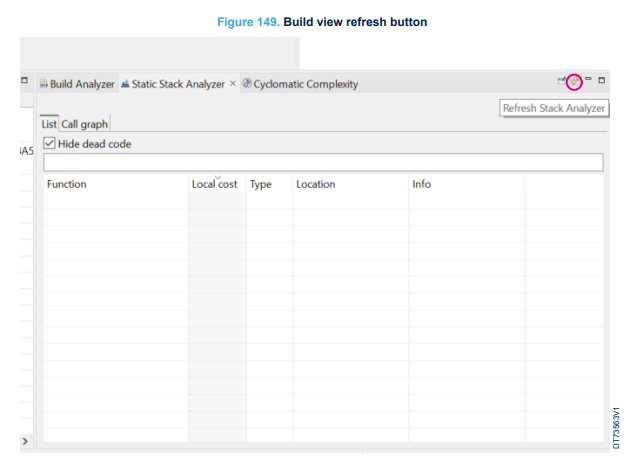Open the Cyclomatic Complexity tab

tap(301, 84)
